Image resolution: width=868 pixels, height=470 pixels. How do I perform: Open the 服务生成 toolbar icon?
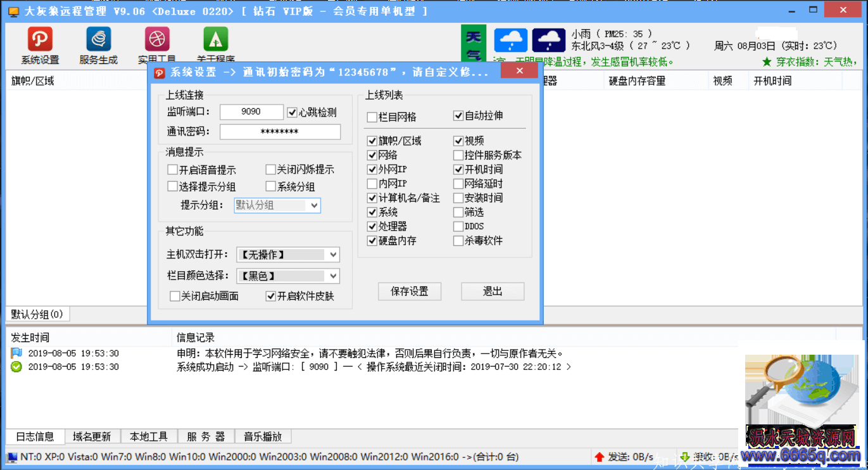coord(98,39)
